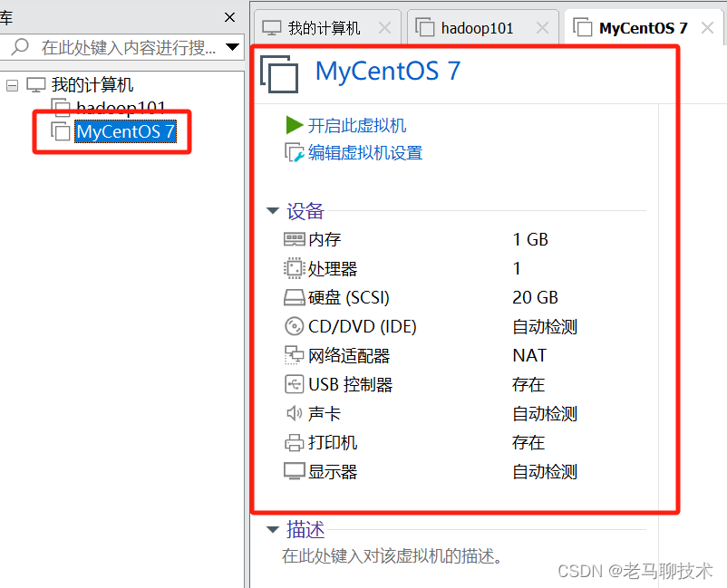Screen dimensions: 727x588
Task: Click the green play icon to power on VM
Action: [294, 125]
